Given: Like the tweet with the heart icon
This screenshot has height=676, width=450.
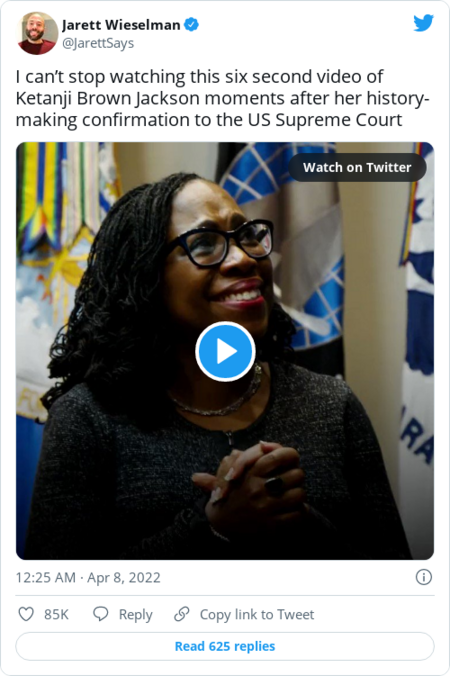Looking at the screenshot, I should (26, 614).
